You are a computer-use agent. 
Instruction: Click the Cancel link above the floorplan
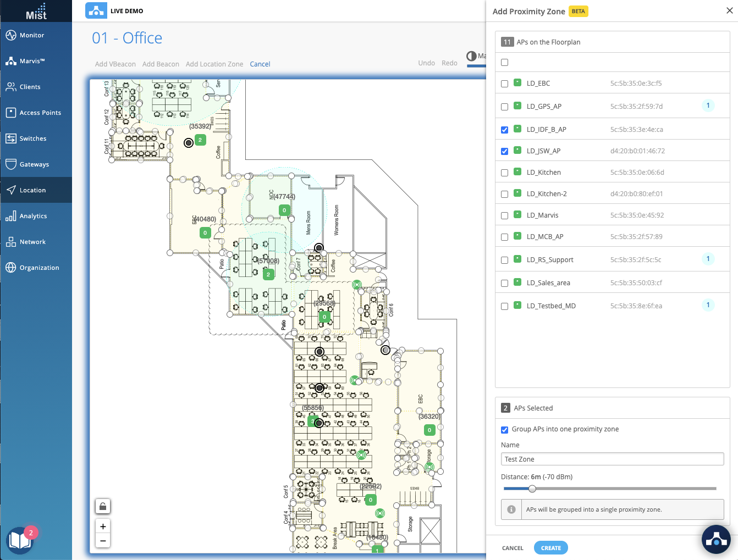(260, 64)
